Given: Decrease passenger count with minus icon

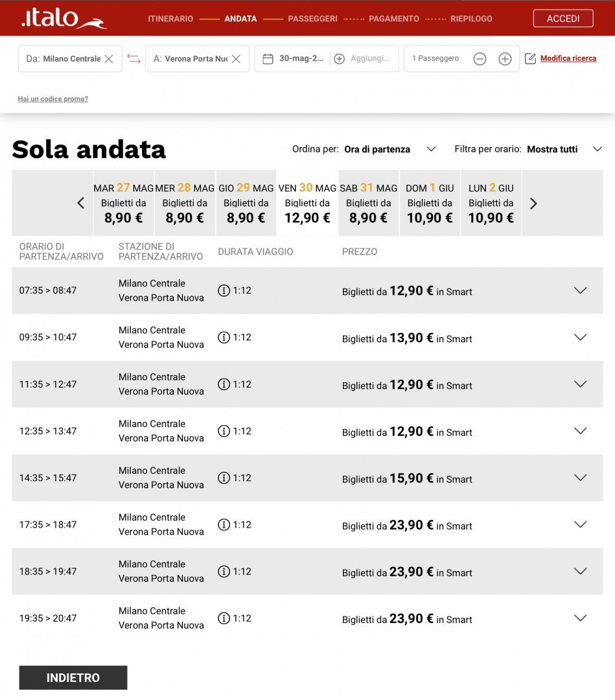Looking at the screenshot, I should [x=480, y=59].
